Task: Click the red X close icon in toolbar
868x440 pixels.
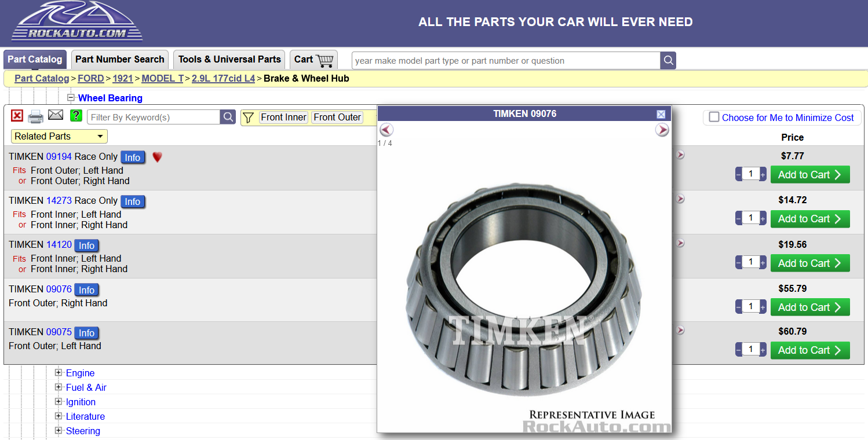Action: [x=17, y=116]
